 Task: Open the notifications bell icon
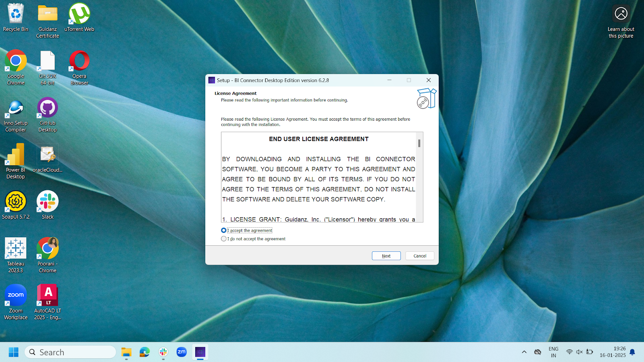(x=632, y=352)
